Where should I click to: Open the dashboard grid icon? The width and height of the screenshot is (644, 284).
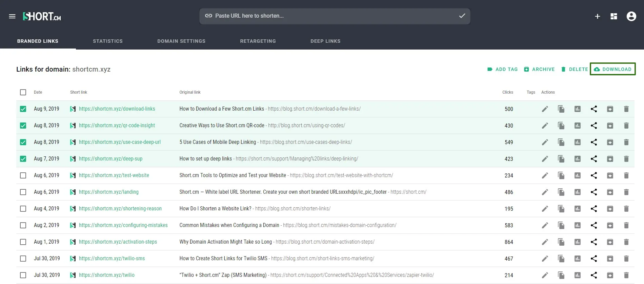click(x=614, y=16)
